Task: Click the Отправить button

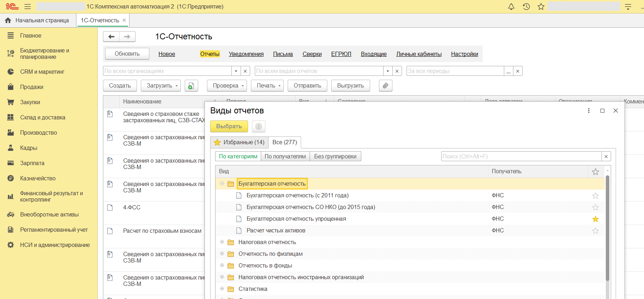Action: [x=307, y=85]
